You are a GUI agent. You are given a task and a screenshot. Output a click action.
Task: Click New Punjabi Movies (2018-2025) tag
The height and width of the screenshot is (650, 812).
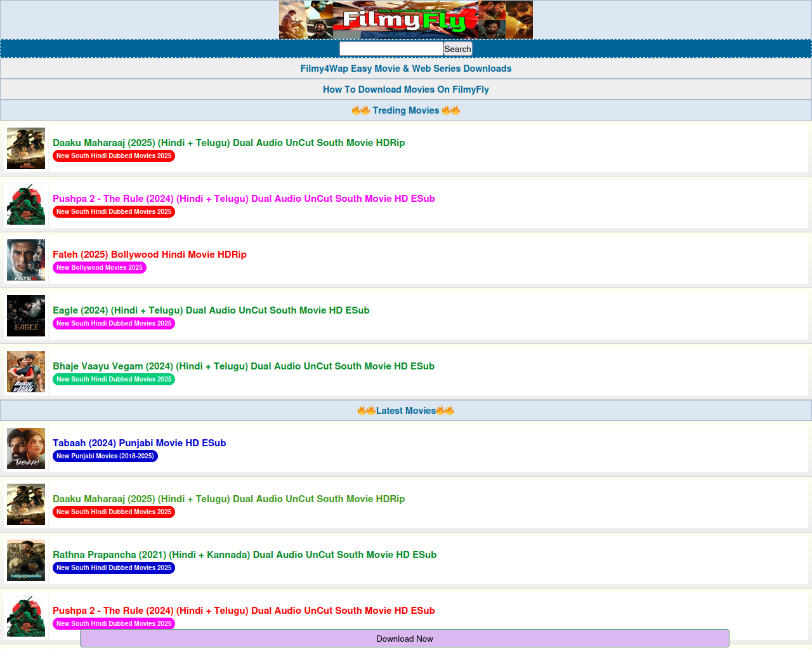click(105, 456)
